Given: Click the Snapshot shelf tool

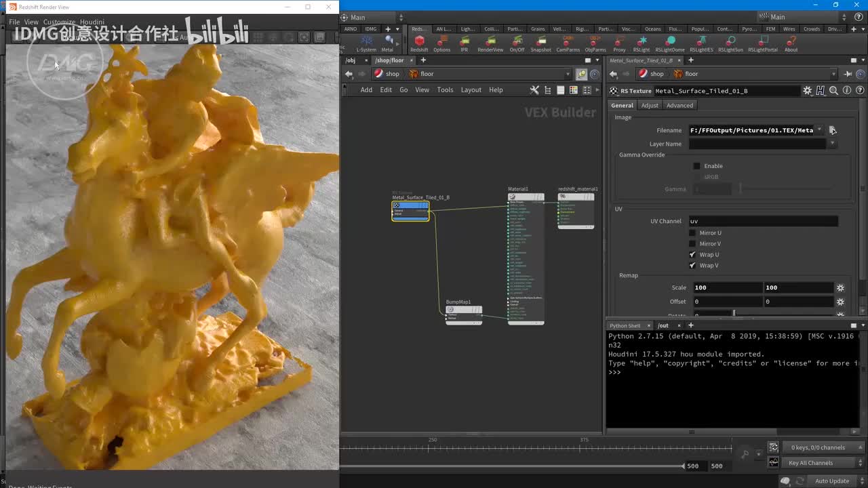Looking at the screenshot, I should (x=540, y=44).
